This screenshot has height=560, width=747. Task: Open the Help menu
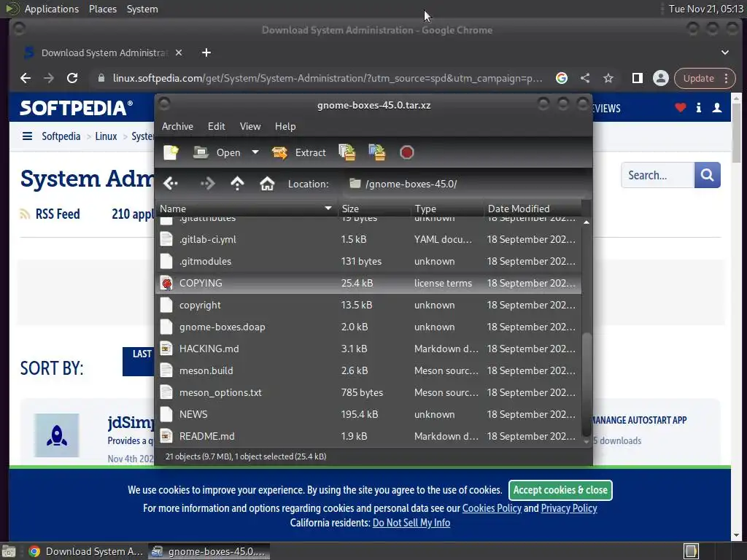[x=285, y=126]
